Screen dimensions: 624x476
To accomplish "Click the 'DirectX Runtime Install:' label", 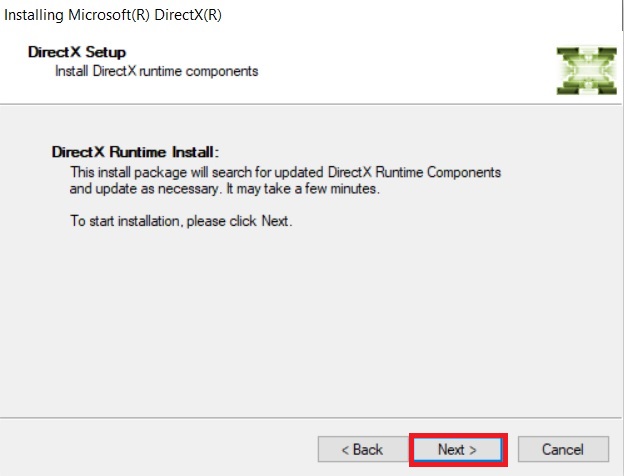I will [135, 152].
